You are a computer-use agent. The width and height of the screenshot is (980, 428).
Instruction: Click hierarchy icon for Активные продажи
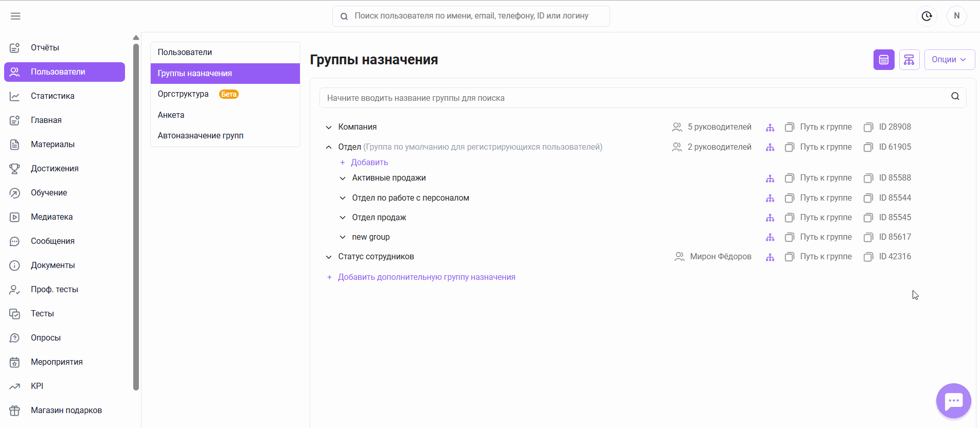pyautogui.click(x=770, y=178)
